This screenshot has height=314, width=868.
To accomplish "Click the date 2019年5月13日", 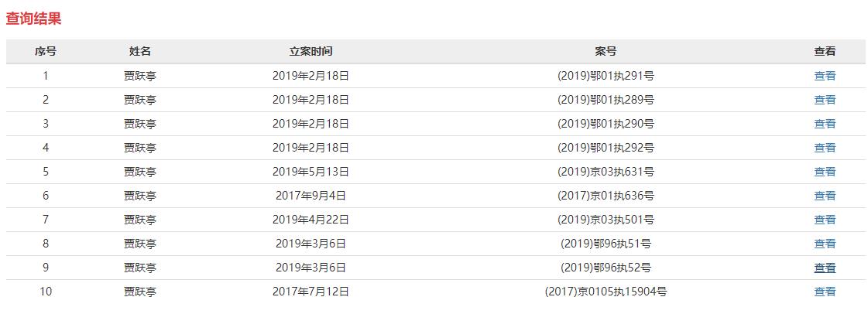I will [311, 172].
